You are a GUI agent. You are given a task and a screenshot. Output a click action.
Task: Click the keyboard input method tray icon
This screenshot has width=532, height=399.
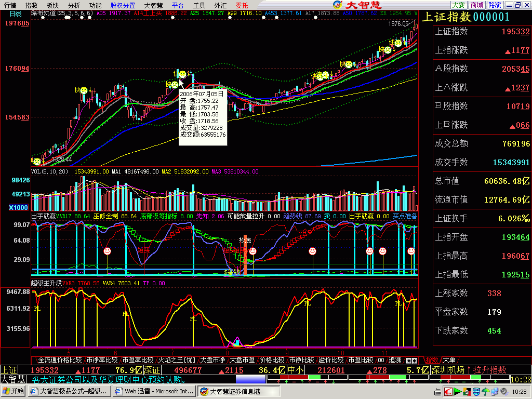[437, 392]
